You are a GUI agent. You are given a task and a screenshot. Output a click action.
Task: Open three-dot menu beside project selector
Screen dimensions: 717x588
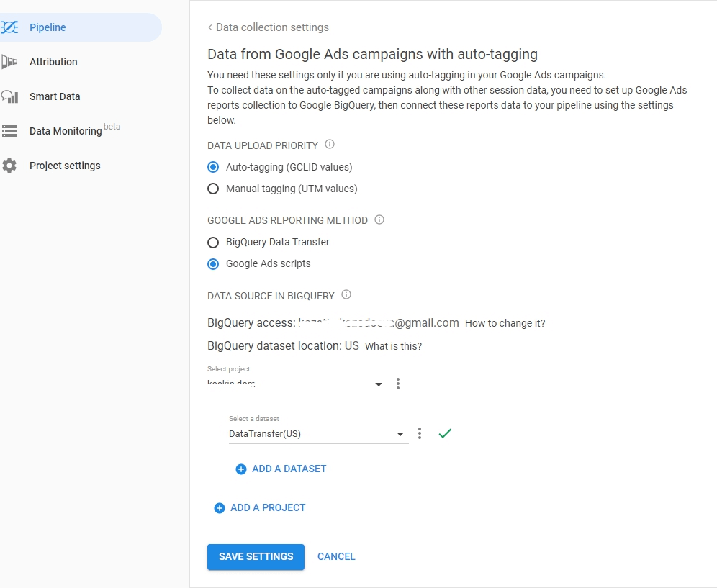pos(398,384)
